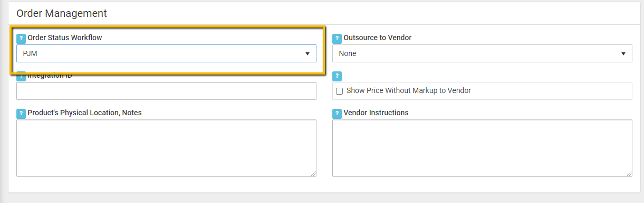
Task: Click resize grip of Vendor Instructions textarea
Action: click(x=629, y=173)
